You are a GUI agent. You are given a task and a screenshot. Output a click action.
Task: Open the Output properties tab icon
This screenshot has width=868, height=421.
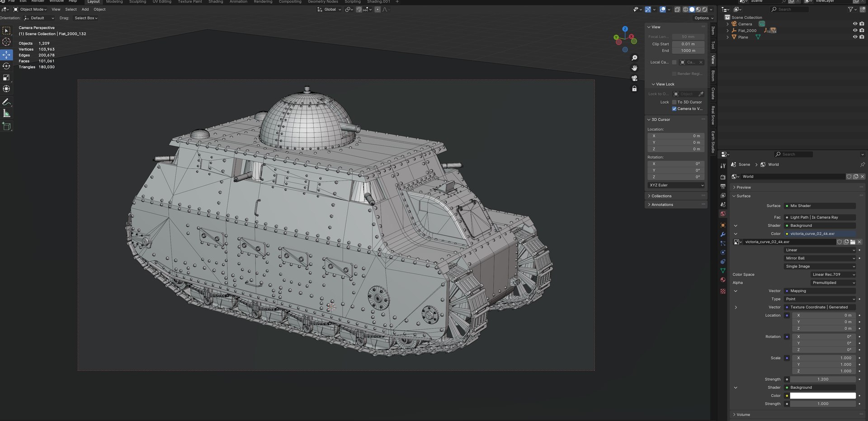click(x=722, y=186)
